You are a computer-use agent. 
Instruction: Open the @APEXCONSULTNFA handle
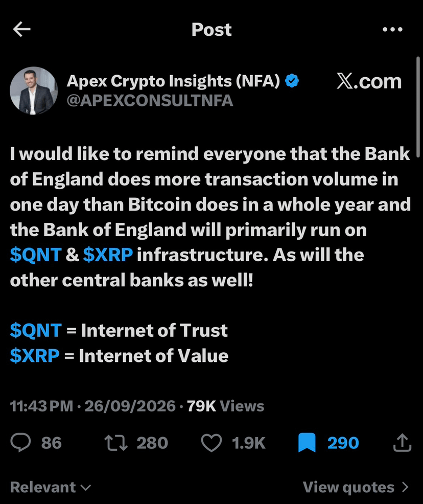coord(150,101)
